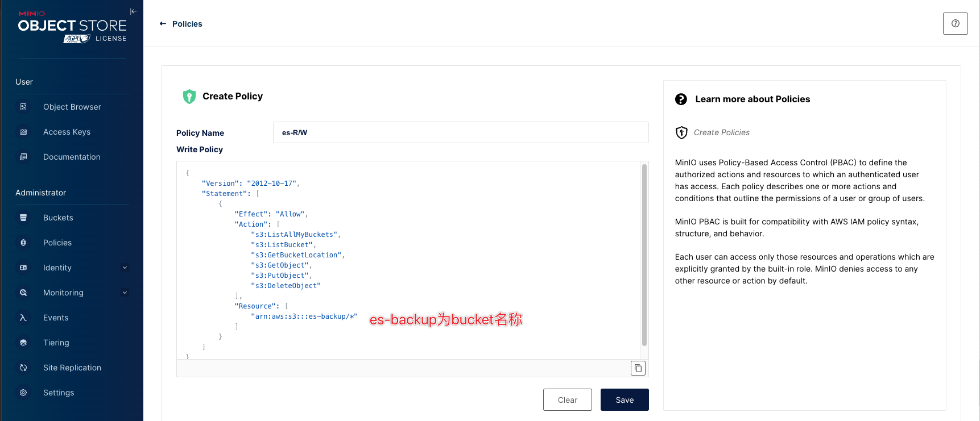Open the Tiering menu item

click(56, 343)
